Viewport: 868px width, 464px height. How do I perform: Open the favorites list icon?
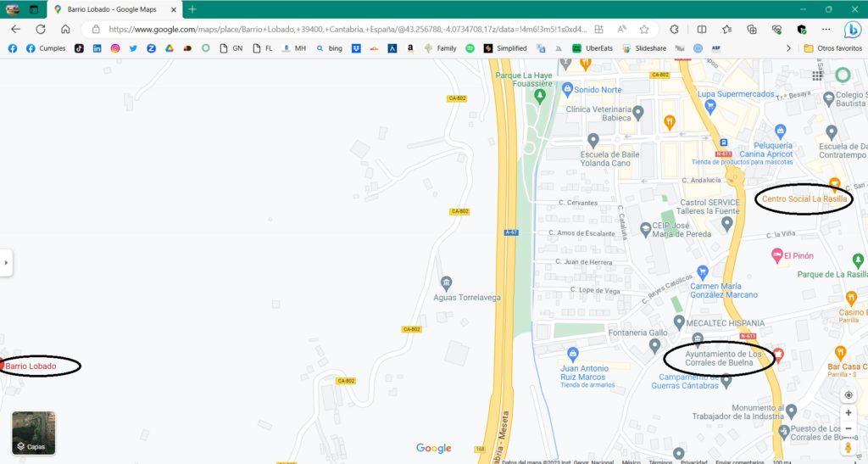[726, 30]
